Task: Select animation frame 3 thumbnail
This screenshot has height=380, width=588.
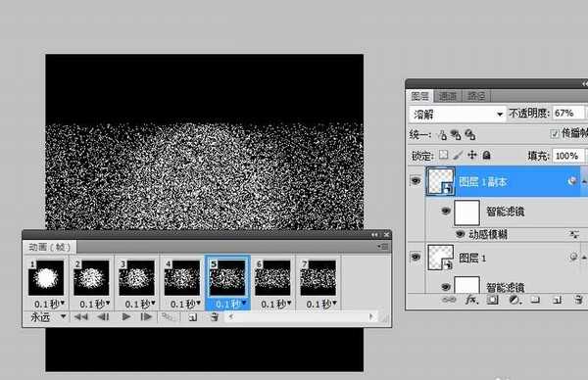Action: (136, 278)
